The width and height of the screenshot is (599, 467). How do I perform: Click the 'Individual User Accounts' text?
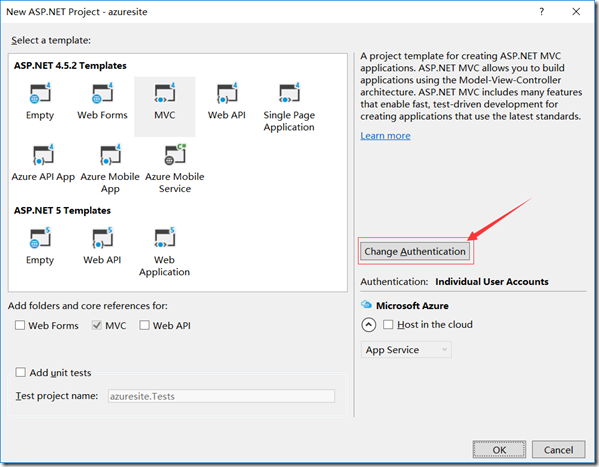click(x=492, y=282)
